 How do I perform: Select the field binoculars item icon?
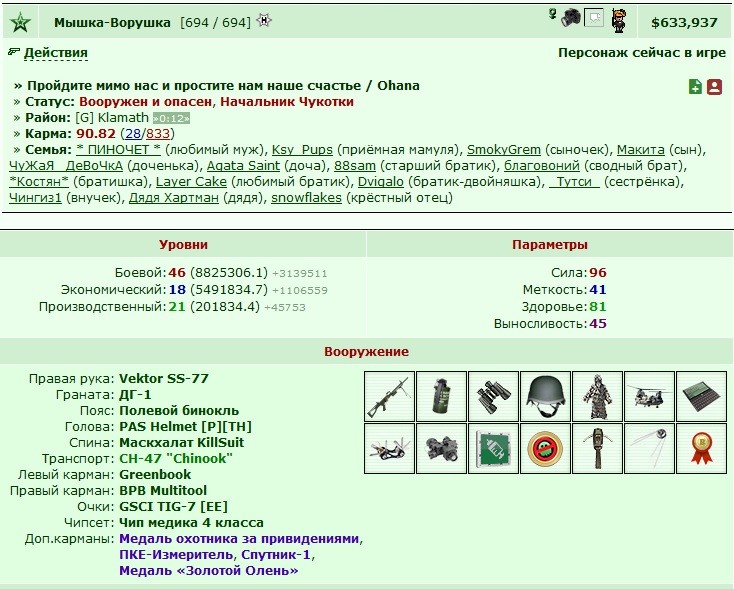pos(493,396)
